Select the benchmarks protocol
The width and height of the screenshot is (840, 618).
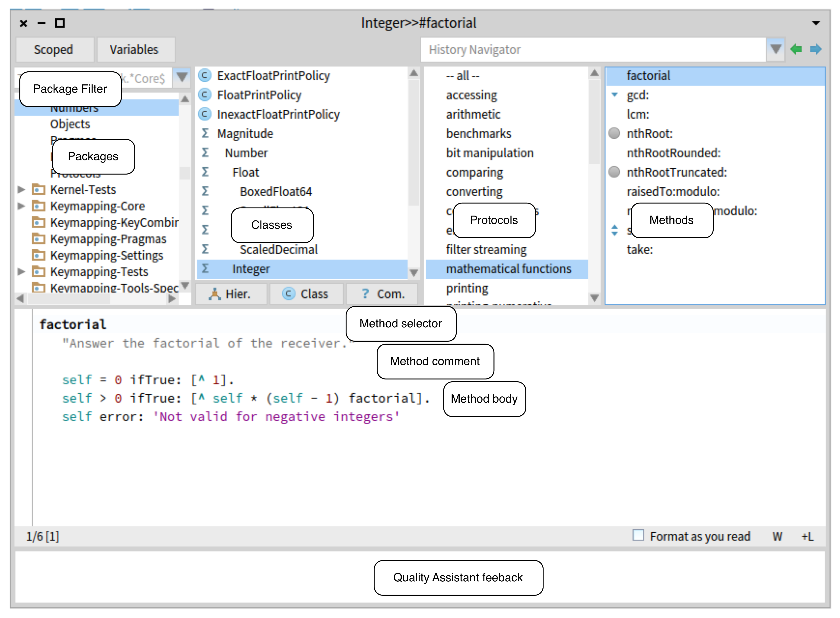point(479,134)
